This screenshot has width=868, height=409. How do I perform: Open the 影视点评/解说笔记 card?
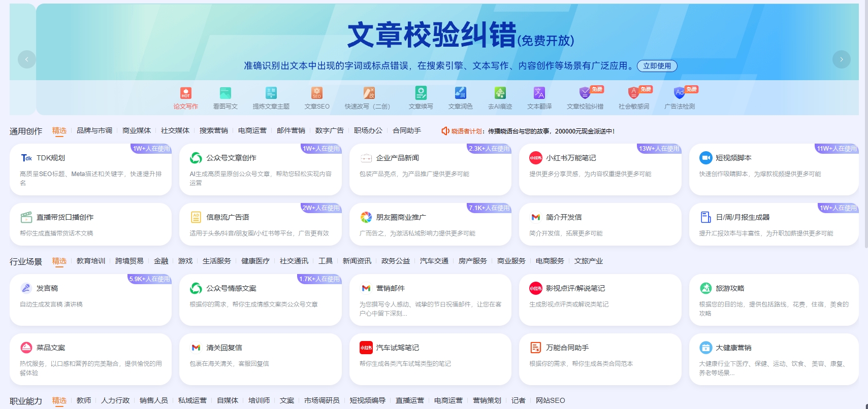coord(600,300)
